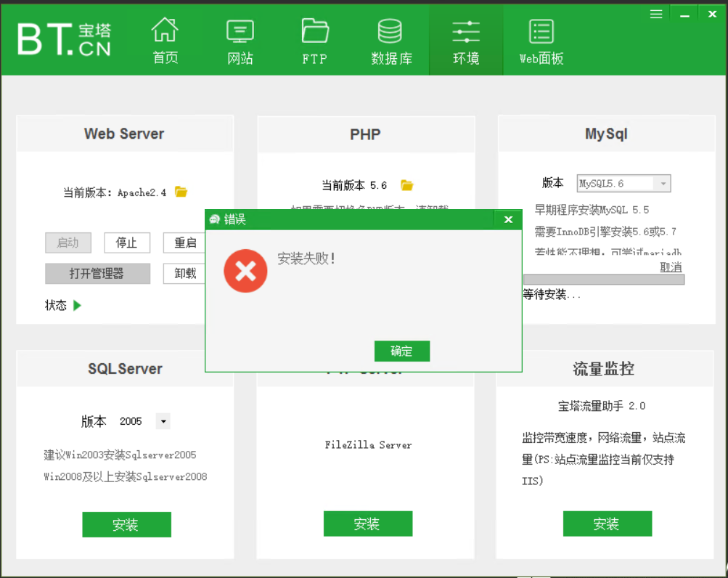Click 等待安装 waiting status text

[551, 295]
